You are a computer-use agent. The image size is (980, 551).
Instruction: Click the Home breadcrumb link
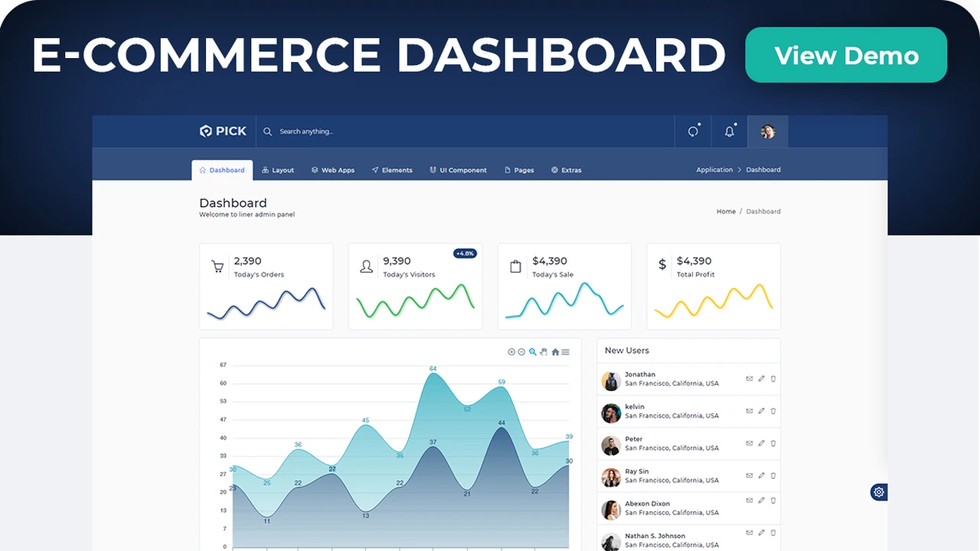pyautogui.click(x=726, y=211)
